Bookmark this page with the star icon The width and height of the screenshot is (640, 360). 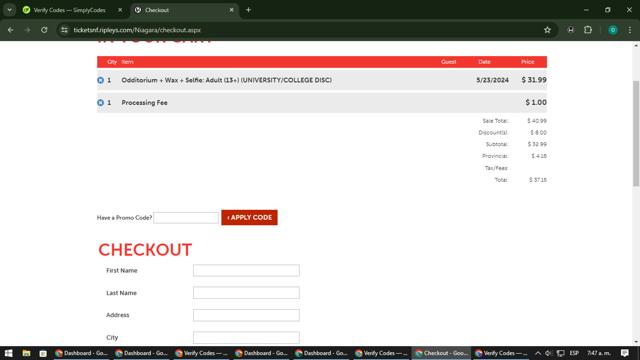(547, 30)
